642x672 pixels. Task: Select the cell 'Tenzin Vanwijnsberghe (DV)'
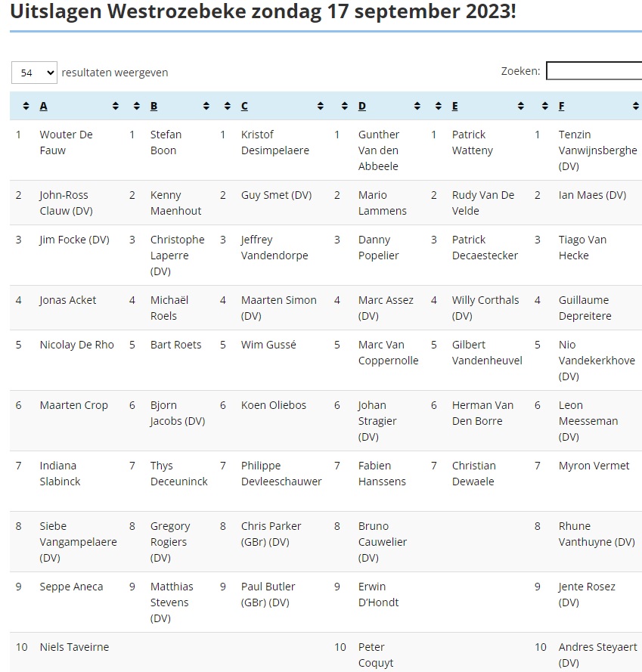pyautogui.click(x=598, y=150)
